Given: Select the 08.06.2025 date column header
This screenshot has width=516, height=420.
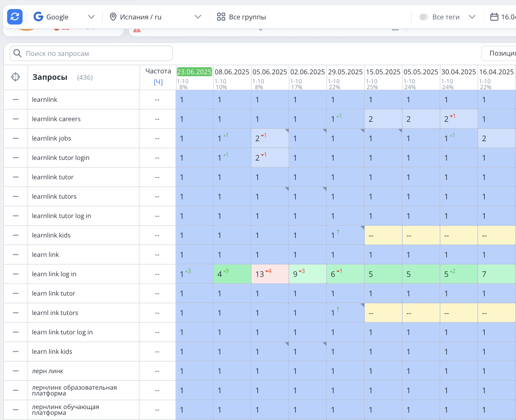Looking at the screenshot, I should tap(232, 72).
